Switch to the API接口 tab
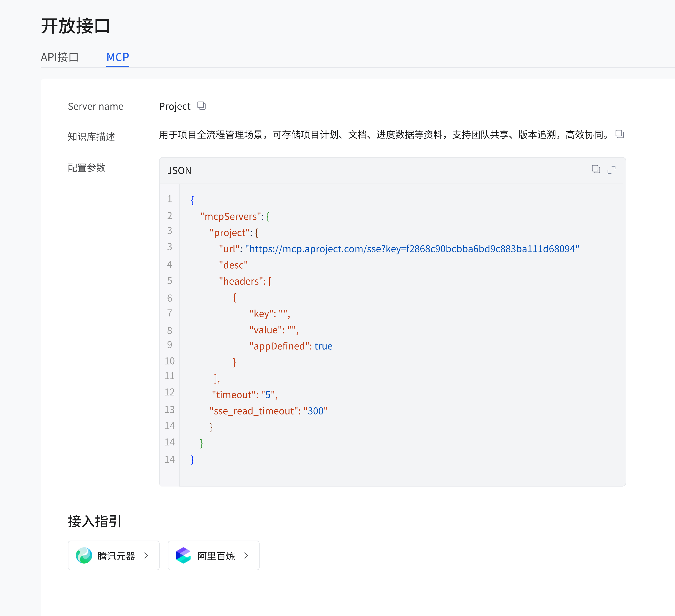This screenshot has height=616, width=675. tap(60, 57)
